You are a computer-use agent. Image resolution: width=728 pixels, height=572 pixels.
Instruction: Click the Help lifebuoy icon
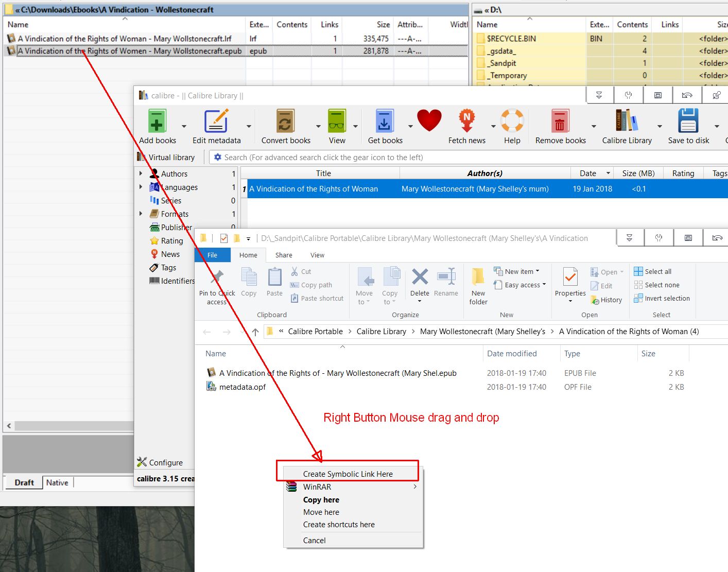(512, 121)
